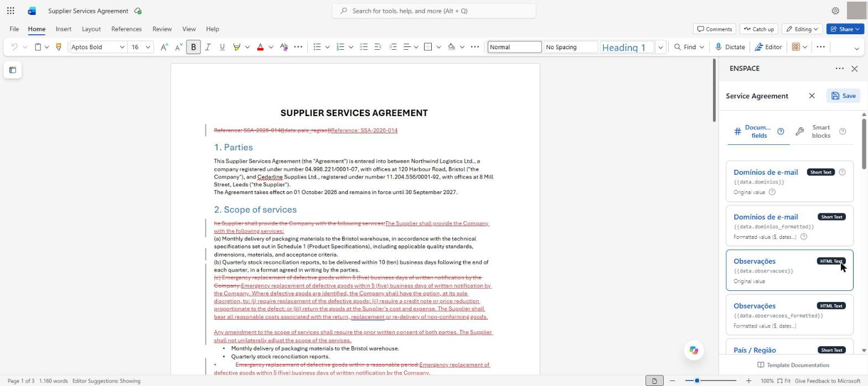
Task: Click the Undo arrow icon
Action: tap(14, 47)
